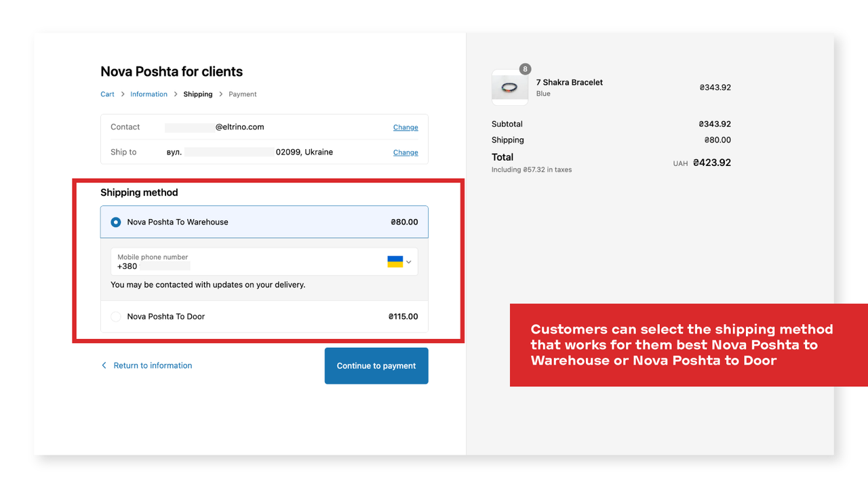Click Continue to payment

point(376,365)
